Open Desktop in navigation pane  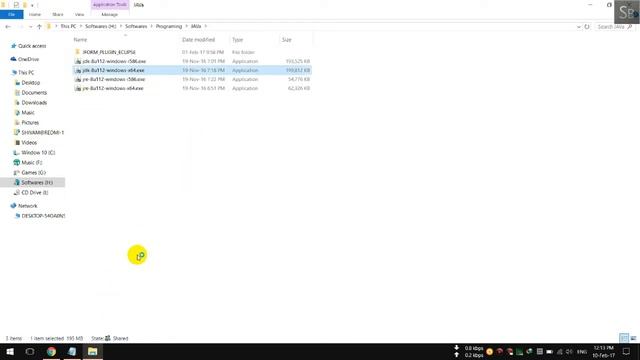(31, 82)
